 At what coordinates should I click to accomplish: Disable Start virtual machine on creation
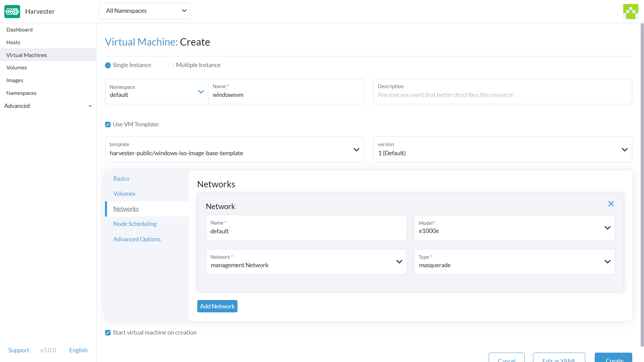point(107,333)
